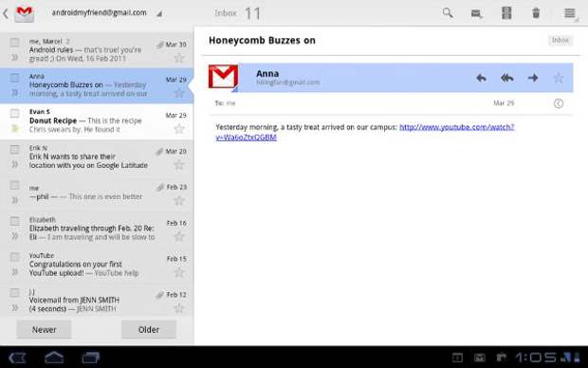
Task: Toggle importance marker on Android rules row
Action: [14, 58]
